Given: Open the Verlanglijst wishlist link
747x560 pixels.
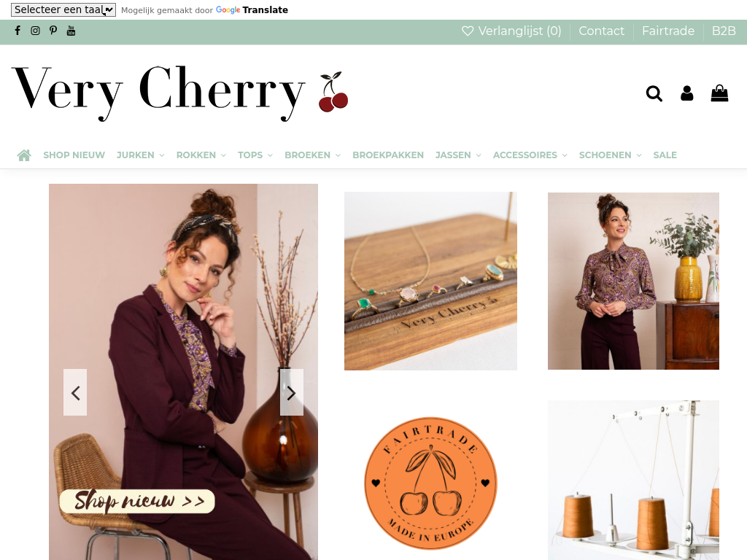Looking at the screenshot, I should point(511,31).
